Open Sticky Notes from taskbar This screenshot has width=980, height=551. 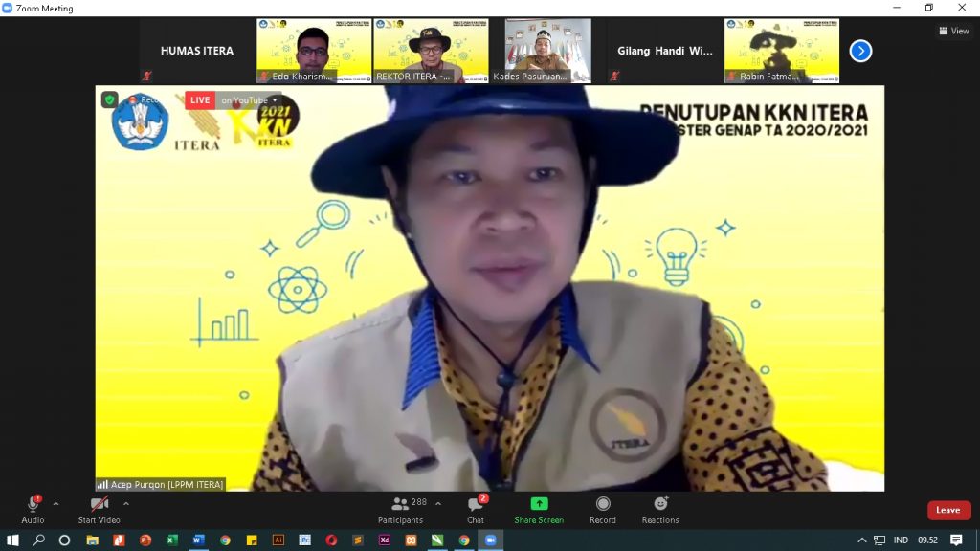pos(252,540)
